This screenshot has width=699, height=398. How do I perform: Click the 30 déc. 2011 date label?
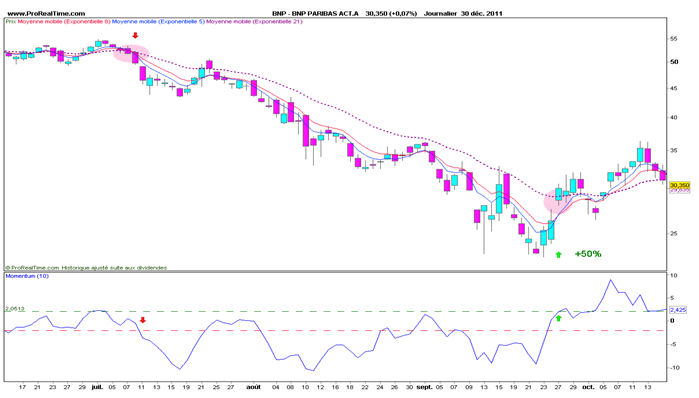tap(482, 14)
